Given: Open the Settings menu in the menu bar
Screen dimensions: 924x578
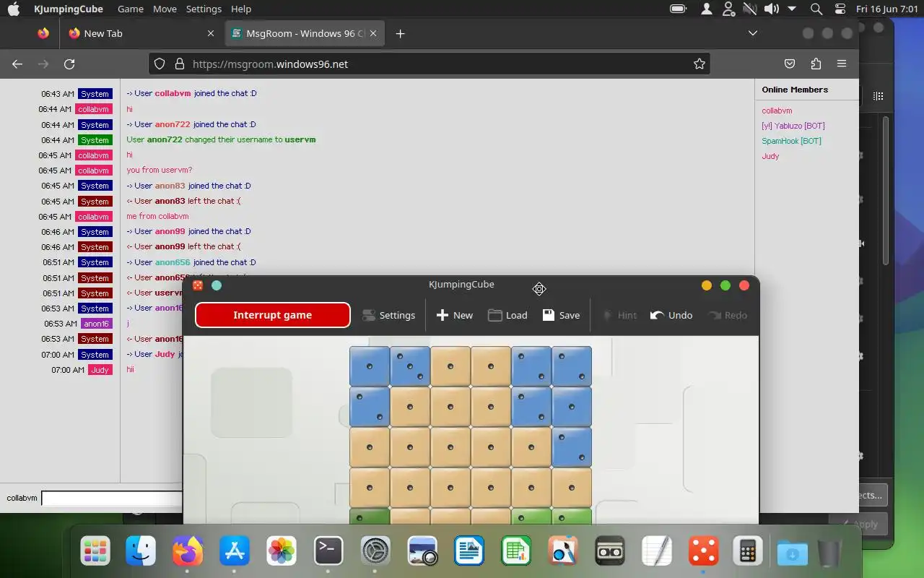Looking at the screenshot, I should tap(204, 9).
